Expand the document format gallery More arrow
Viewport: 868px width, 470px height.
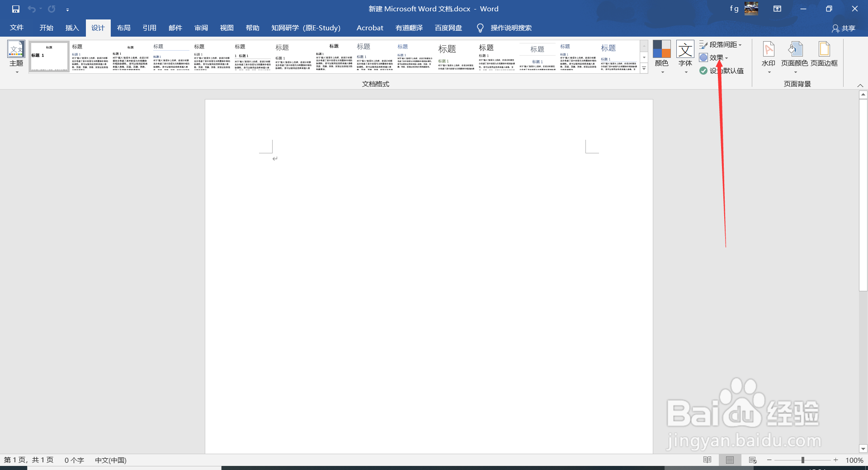644,68
